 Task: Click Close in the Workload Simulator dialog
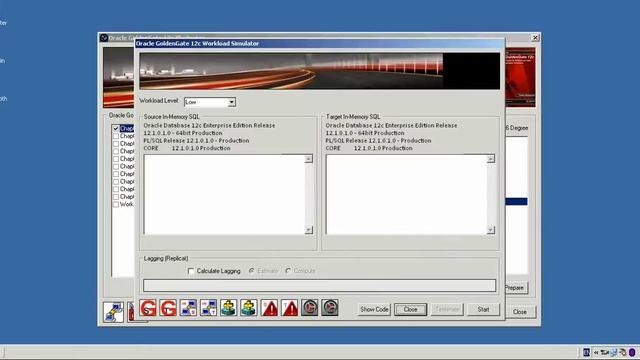tap(410, 309)
